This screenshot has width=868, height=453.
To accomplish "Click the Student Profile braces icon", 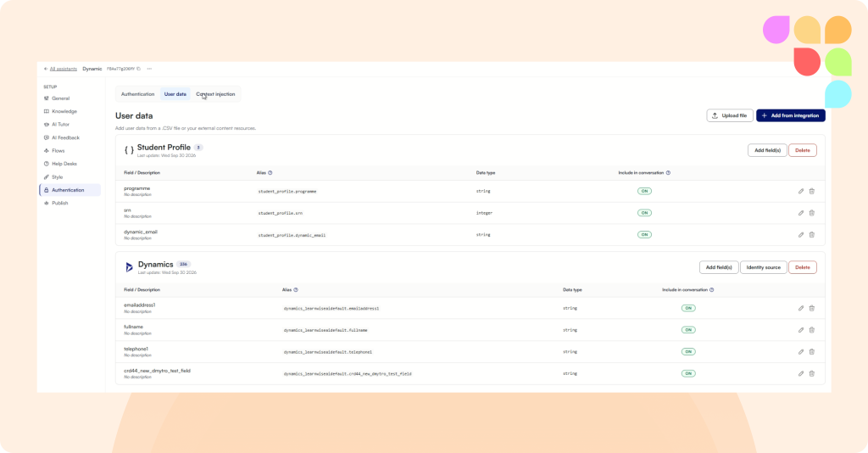I will tap(129, 150).
